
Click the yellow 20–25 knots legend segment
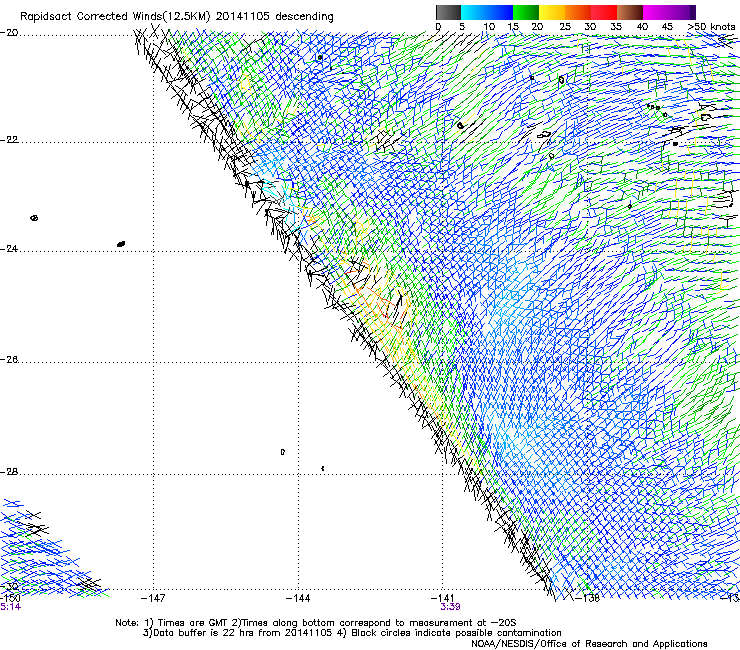pos(552,12)
